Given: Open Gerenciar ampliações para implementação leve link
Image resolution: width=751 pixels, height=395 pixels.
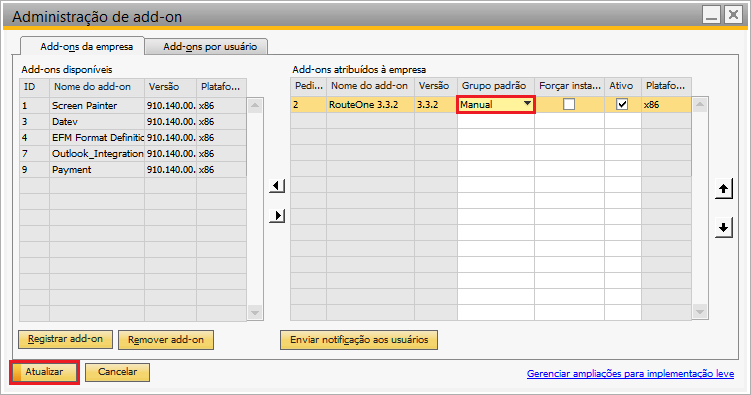Looking at the screenshot, I should (630, 373).
